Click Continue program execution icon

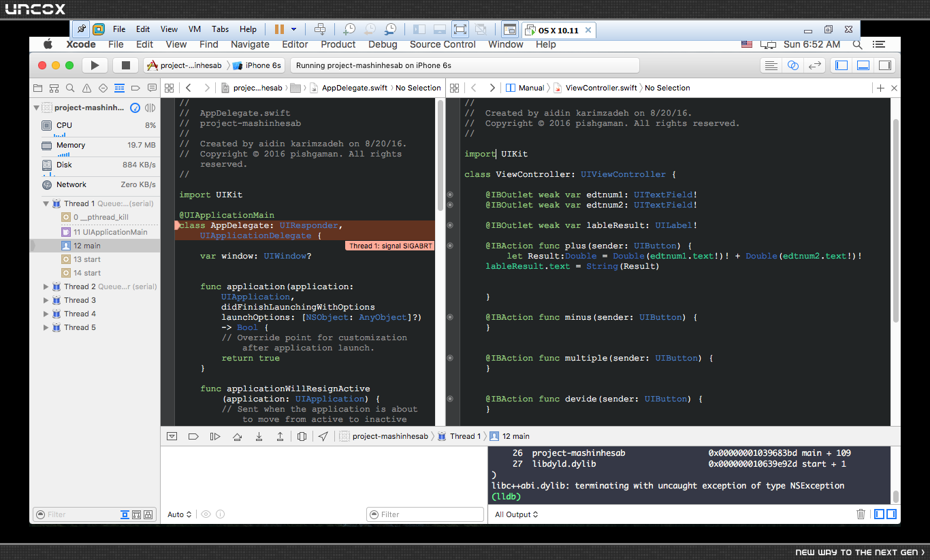[x=215, y=436]
